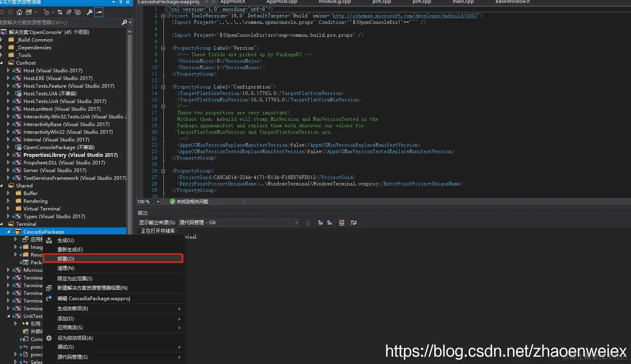Select the CascadiaPackage.wapproj editor tab

click(169, 2)
